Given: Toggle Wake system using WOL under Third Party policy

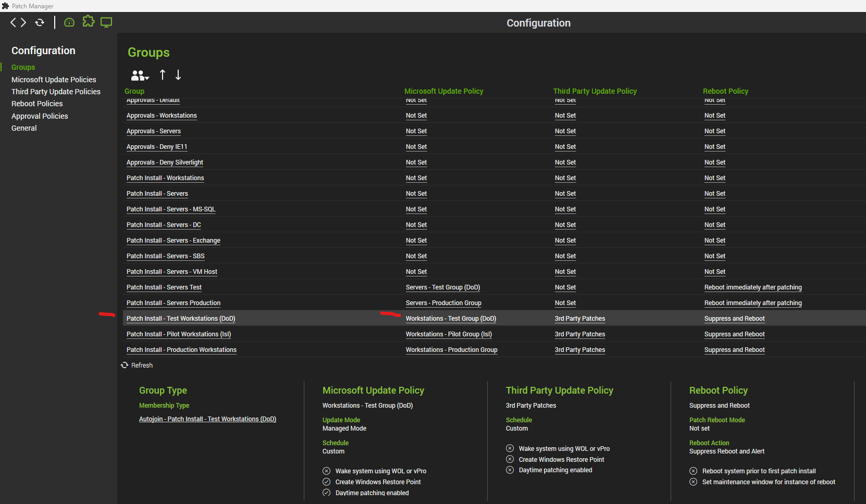Looking at the screenshot, I should (510, 448).
